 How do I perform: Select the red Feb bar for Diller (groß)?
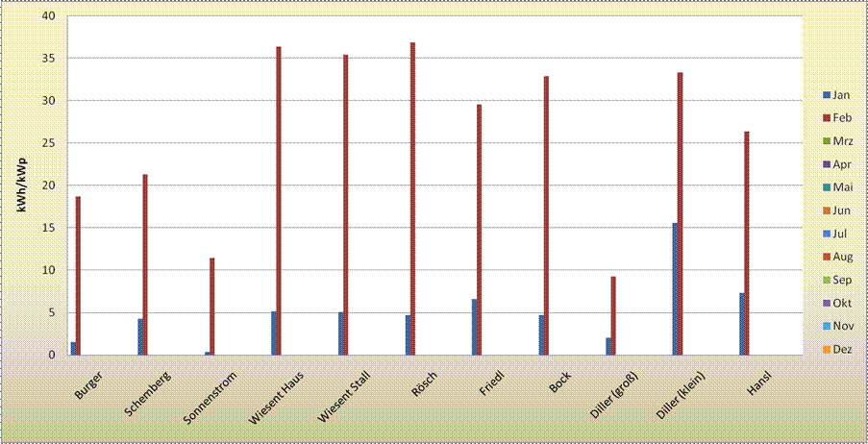click(613, 315)
